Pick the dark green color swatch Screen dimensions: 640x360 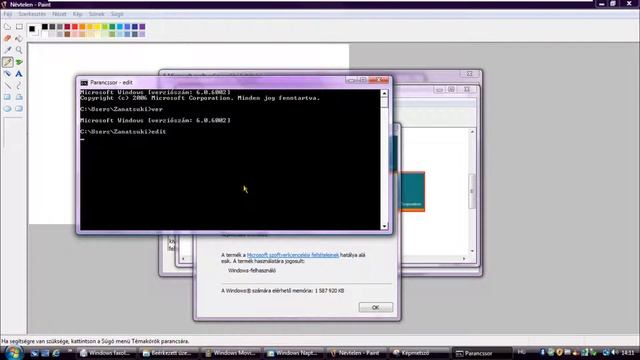click(x=112, y=27)
